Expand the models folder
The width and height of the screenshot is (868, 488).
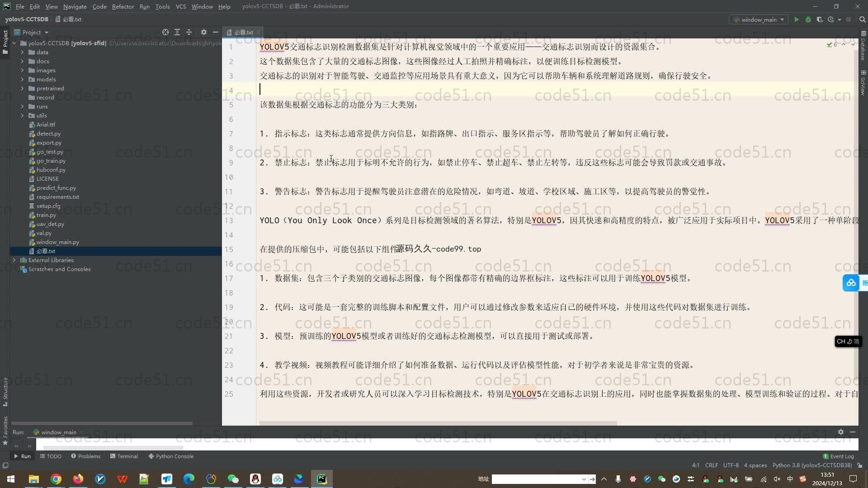tap(22, 80)
